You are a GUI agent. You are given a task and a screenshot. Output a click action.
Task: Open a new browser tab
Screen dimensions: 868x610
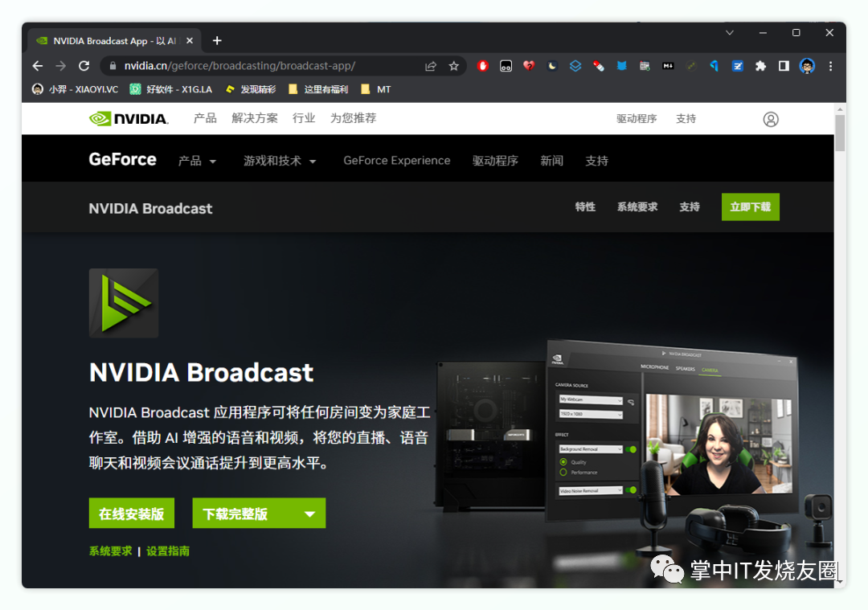coord(217,40)
